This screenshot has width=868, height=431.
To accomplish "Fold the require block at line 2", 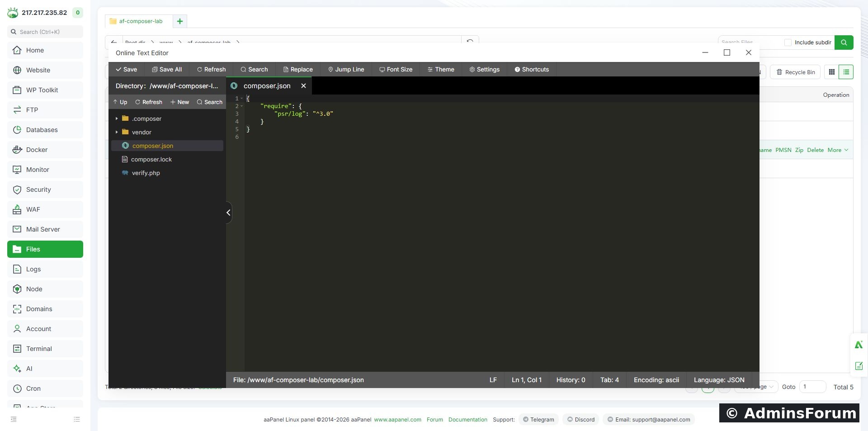I will (242, 106).
